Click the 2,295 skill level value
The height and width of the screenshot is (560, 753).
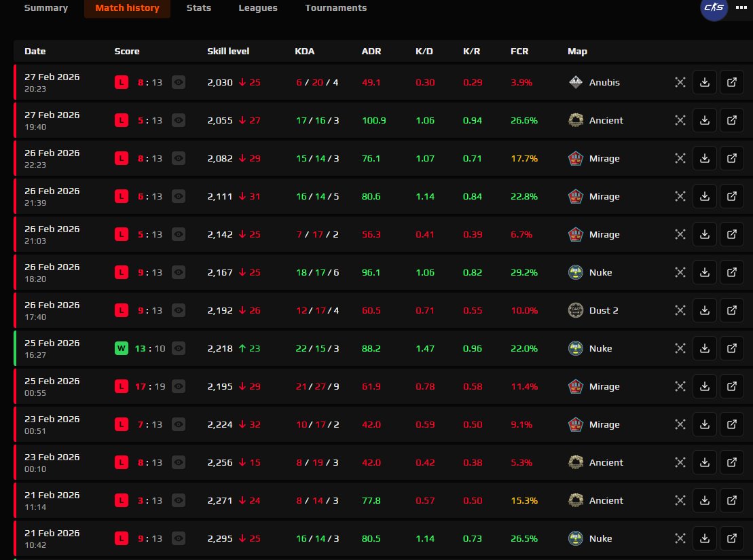(x=220, y=538)
